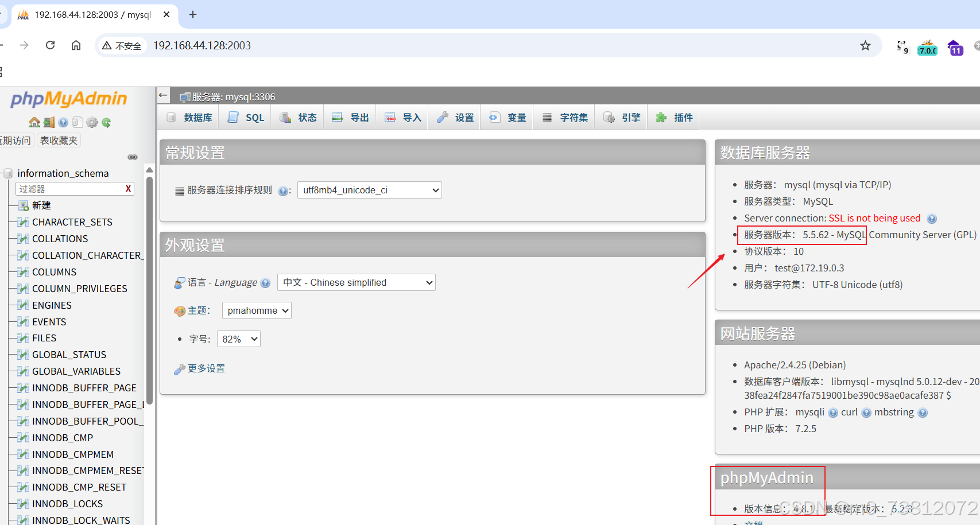Open the language dropdown
980x525 pixels.
pyautogui.click(x=357, y=282)
